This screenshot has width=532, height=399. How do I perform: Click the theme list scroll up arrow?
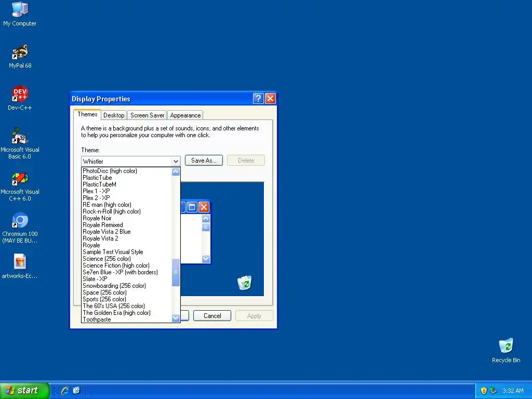176,171
